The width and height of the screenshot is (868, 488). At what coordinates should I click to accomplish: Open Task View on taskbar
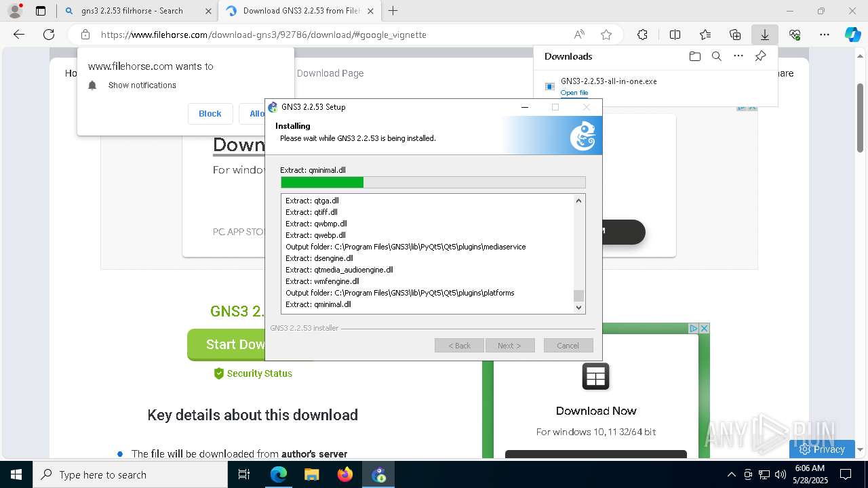(244, 474)
